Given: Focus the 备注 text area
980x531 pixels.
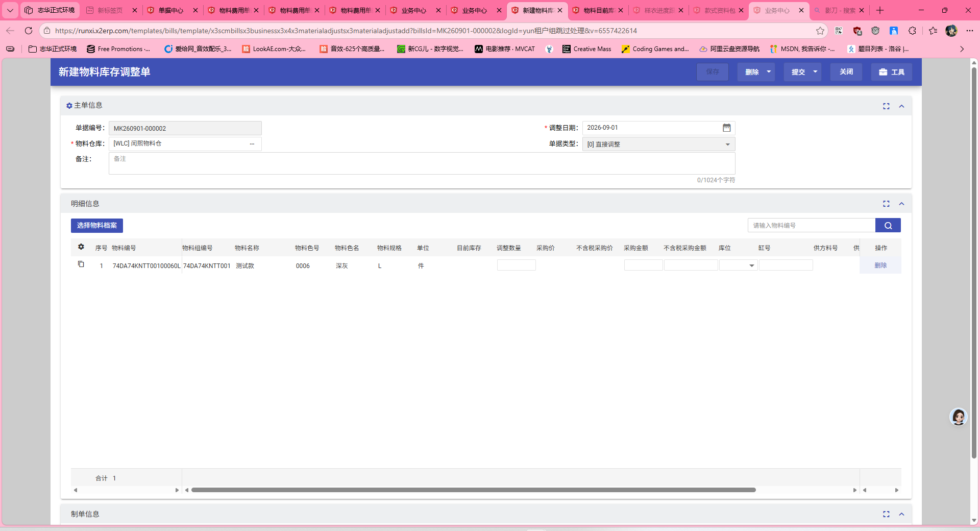Looking at the screenshot, I should (x=422, y=163).
